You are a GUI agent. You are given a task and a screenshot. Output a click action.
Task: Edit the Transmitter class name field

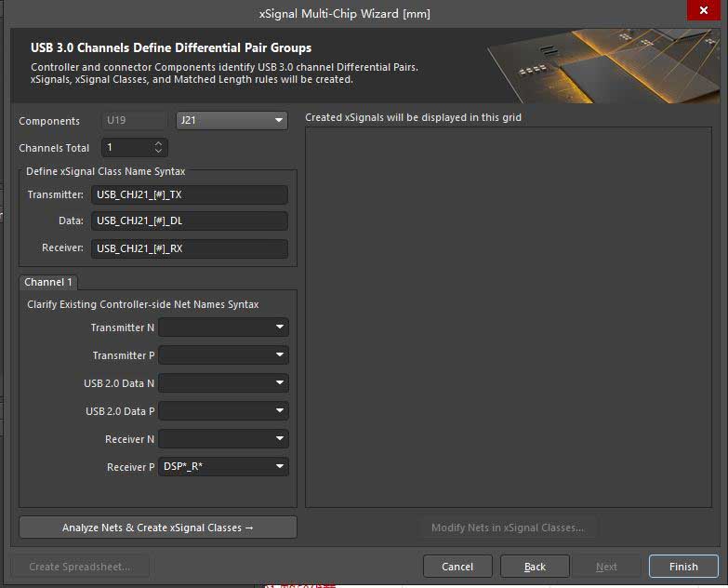(x=189, y=195)
